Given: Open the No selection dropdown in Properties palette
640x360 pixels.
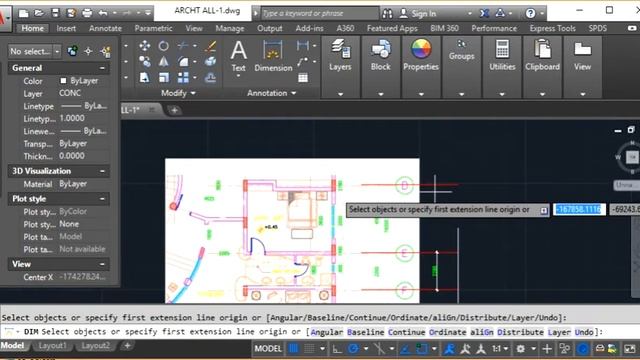Looking at the screenshot, I should coord(57,51).
